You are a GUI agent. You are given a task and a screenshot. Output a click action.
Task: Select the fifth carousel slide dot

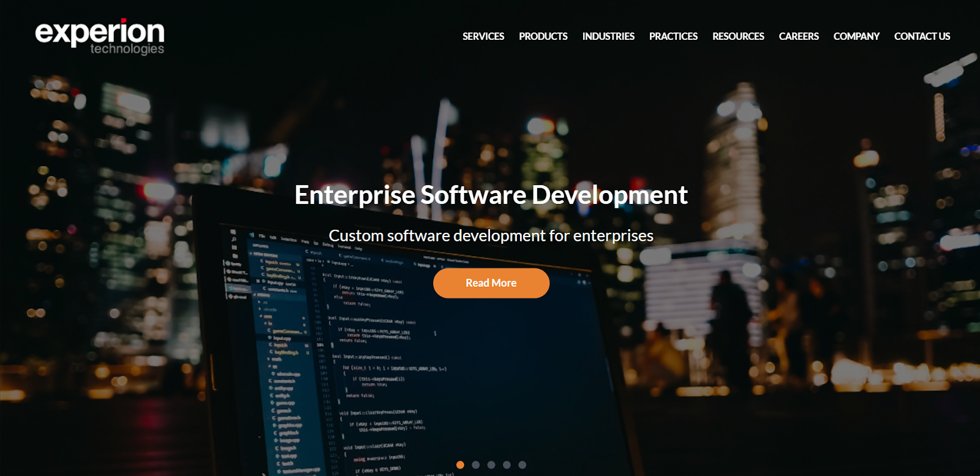pyautogui.click(x=522, y=465)
